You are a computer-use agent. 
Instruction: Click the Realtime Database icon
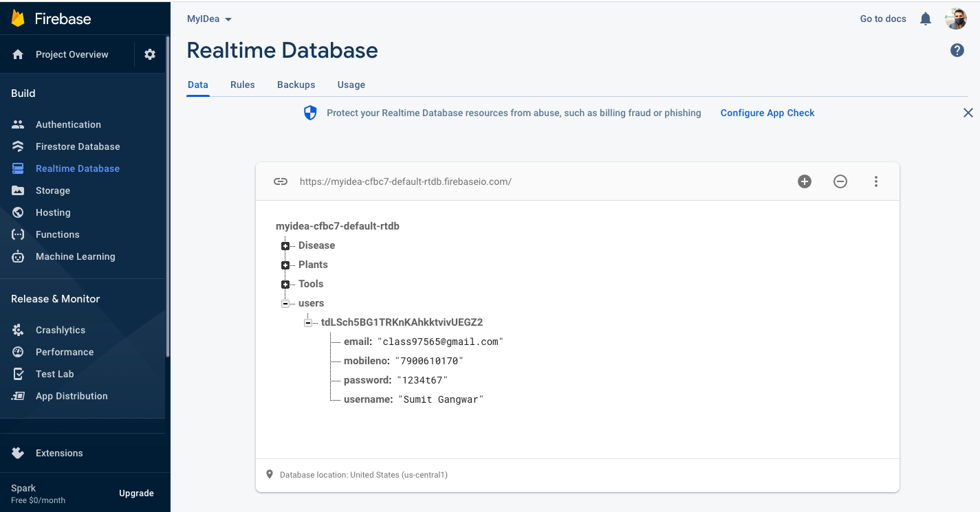(x=18, y=168)
